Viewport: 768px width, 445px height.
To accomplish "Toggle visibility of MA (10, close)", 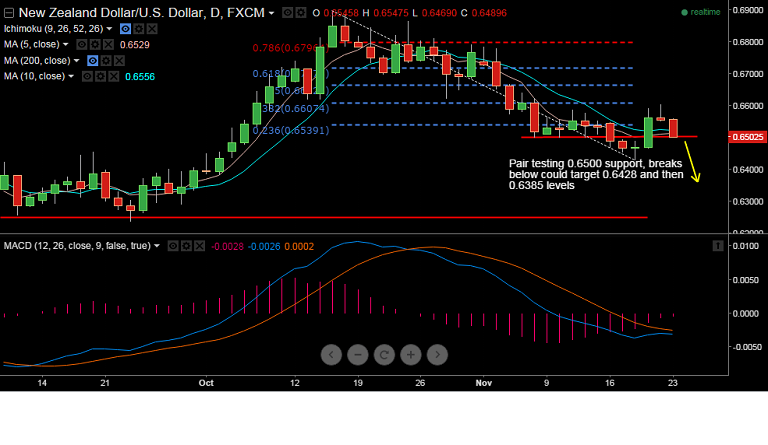I will (87, 76).
